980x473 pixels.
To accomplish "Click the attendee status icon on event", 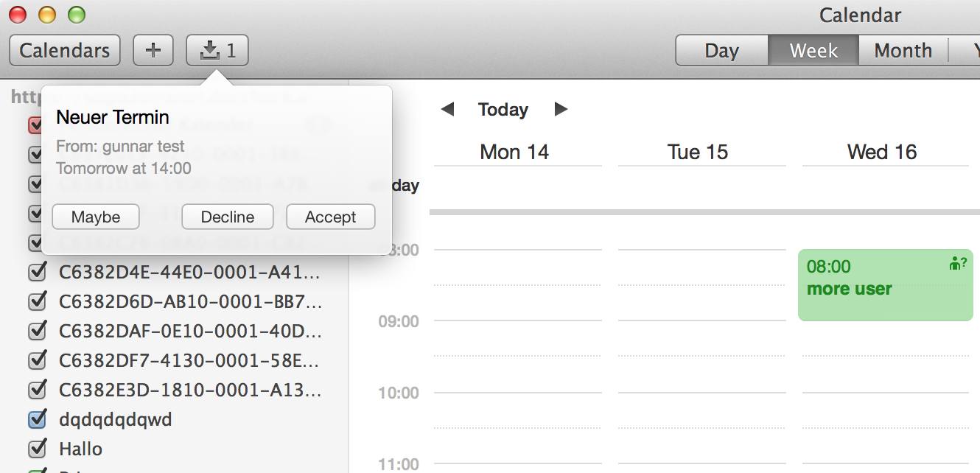I will (x=957, y=264).
